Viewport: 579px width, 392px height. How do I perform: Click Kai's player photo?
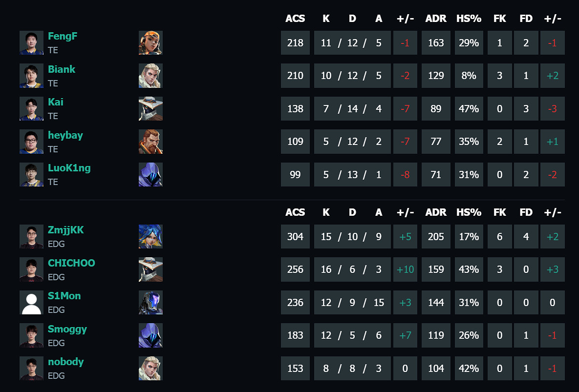[x=31, y=108]
